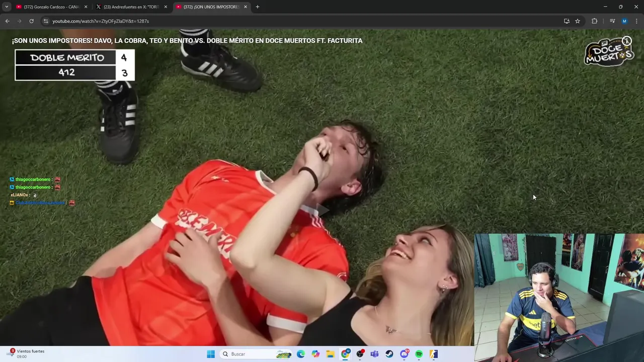Open the Chrome three-dot menu
The width and height of the screenshot is (644, 362).
click(637, 21)
